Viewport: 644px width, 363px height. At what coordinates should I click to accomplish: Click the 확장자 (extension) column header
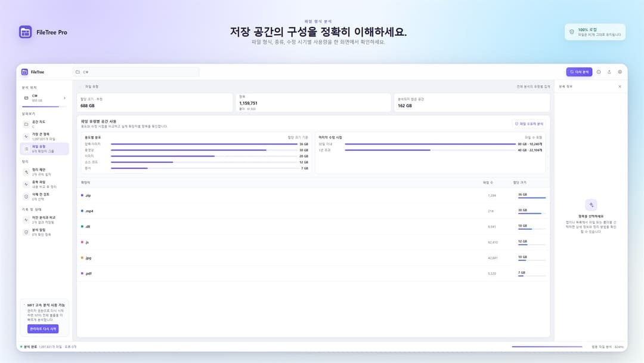(x=85, y=183)
